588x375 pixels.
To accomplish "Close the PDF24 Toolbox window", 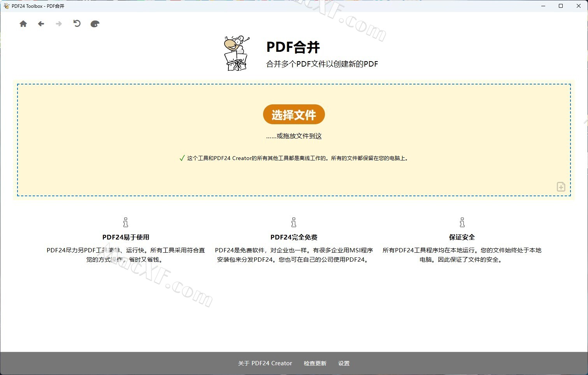I will tap(579, 6).
